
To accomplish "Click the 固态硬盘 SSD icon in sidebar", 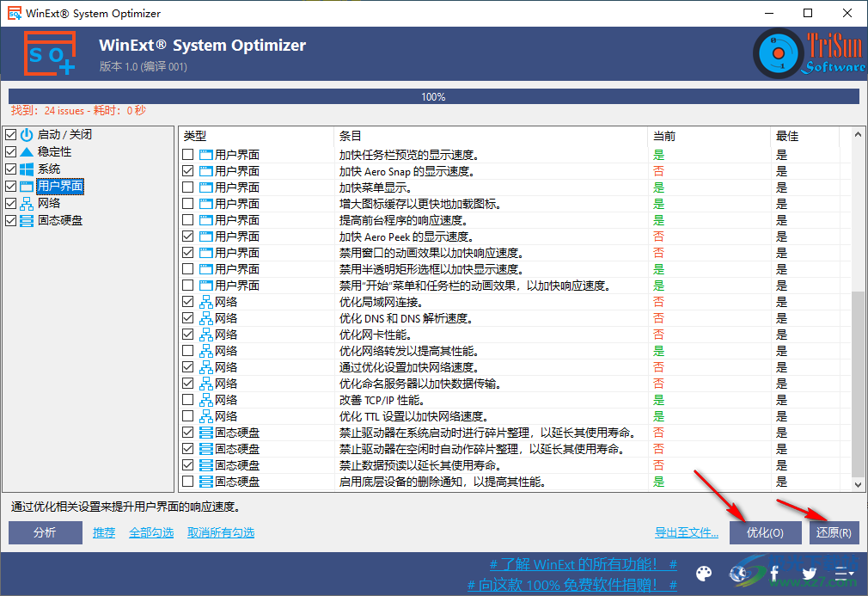I will pyautogui.click(x=28, y=219).
